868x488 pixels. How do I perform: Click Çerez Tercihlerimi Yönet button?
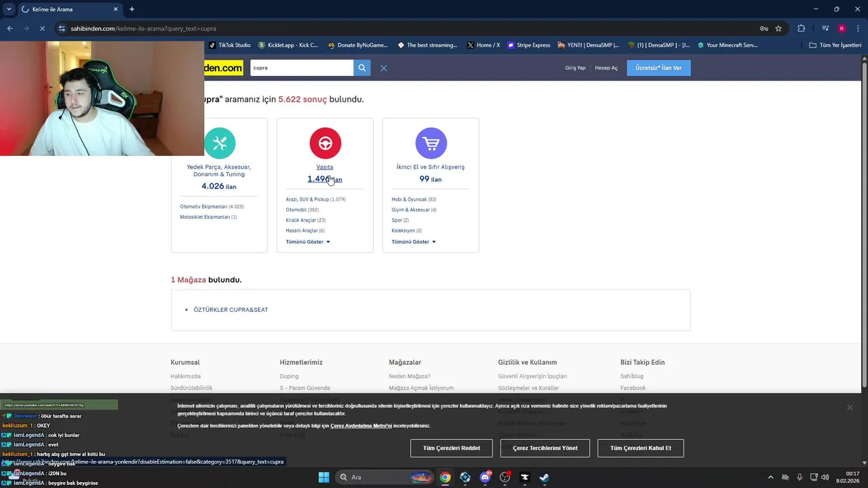point(545,448)
